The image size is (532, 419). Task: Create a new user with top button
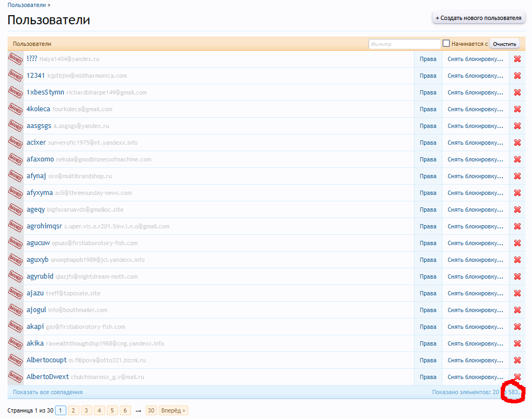[x=479, y=18]
